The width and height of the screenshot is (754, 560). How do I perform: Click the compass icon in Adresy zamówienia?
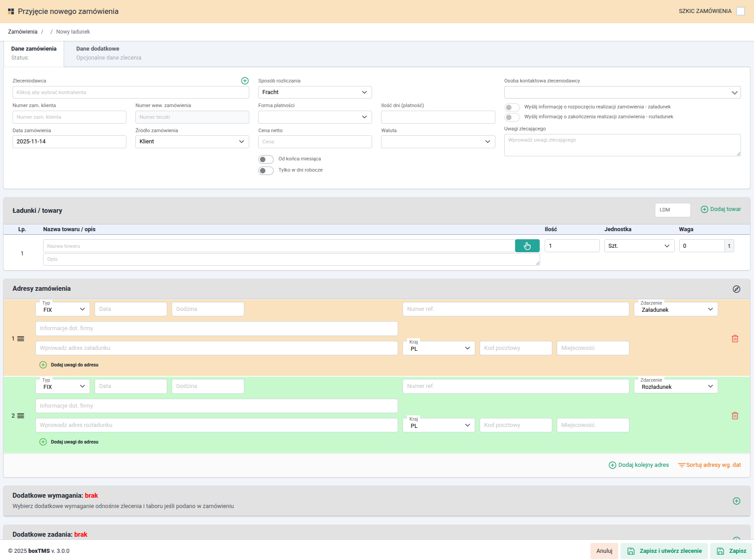[x=737, y=289]
